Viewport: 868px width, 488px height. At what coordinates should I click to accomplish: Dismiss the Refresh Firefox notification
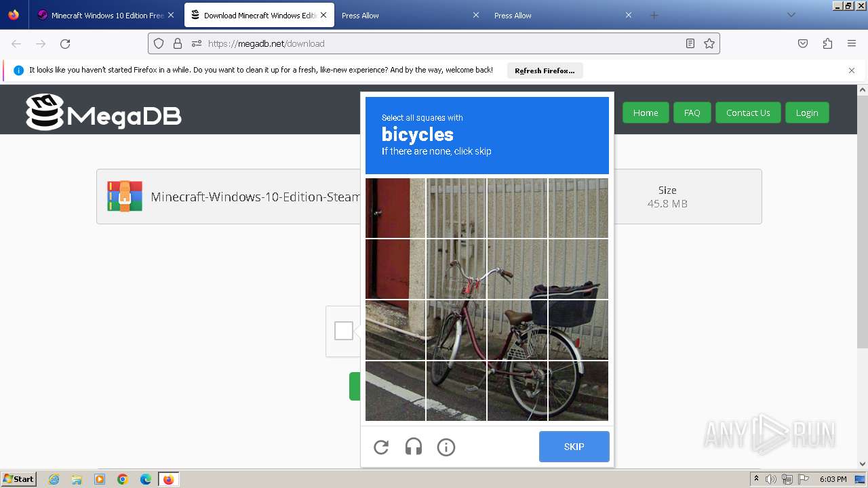[x=852, y=70]
